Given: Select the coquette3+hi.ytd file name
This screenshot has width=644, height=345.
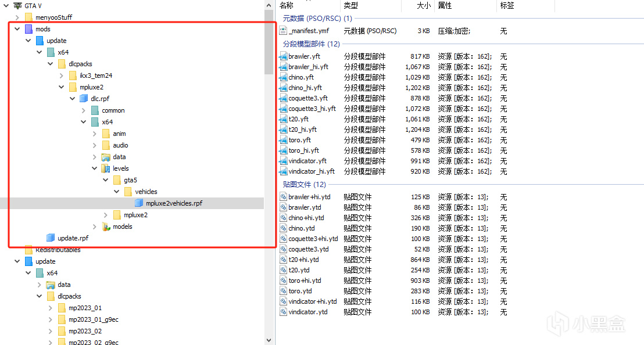Looking at the screenshot, I should (x=313, y=239).
